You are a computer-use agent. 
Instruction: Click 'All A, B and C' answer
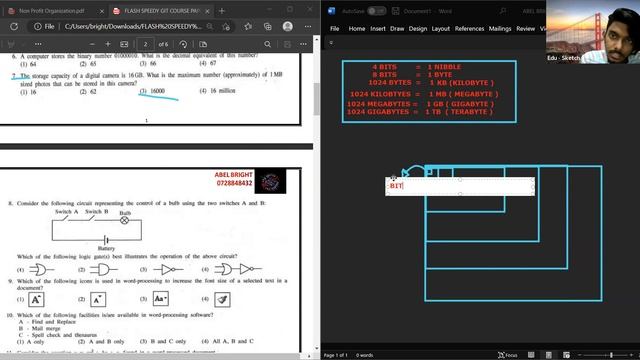(233, 341)
